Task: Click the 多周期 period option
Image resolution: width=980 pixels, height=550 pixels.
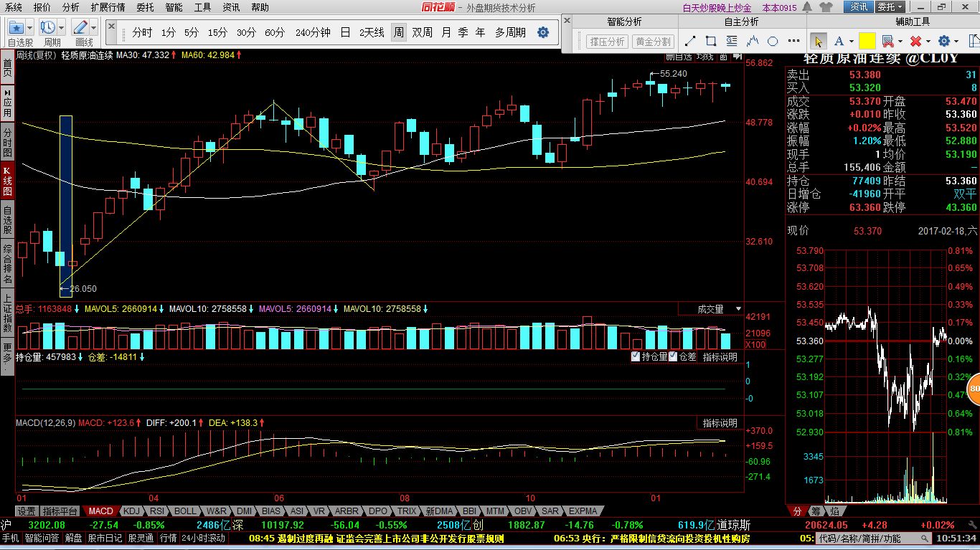Action: click(x=510, y=32)
